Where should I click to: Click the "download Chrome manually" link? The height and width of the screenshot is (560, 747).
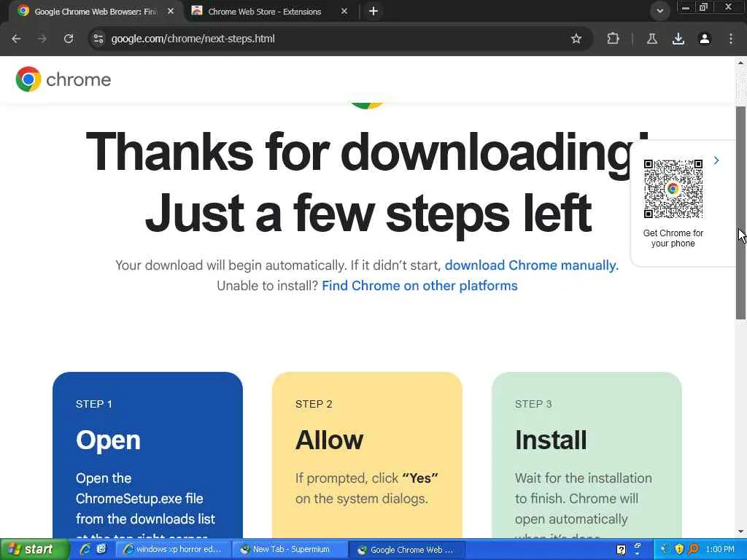pyautogui.click(x=532, y=265)
